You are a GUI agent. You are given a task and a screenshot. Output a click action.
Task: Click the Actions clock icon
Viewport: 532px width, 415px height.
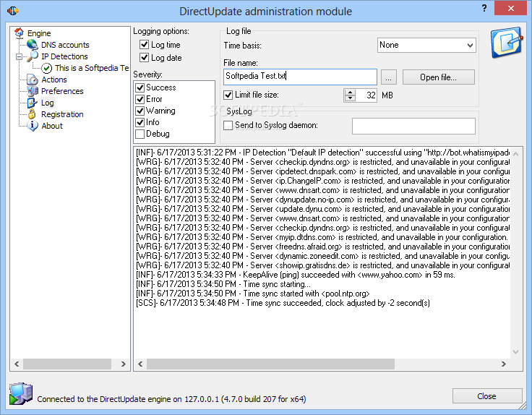coord(33,80)
